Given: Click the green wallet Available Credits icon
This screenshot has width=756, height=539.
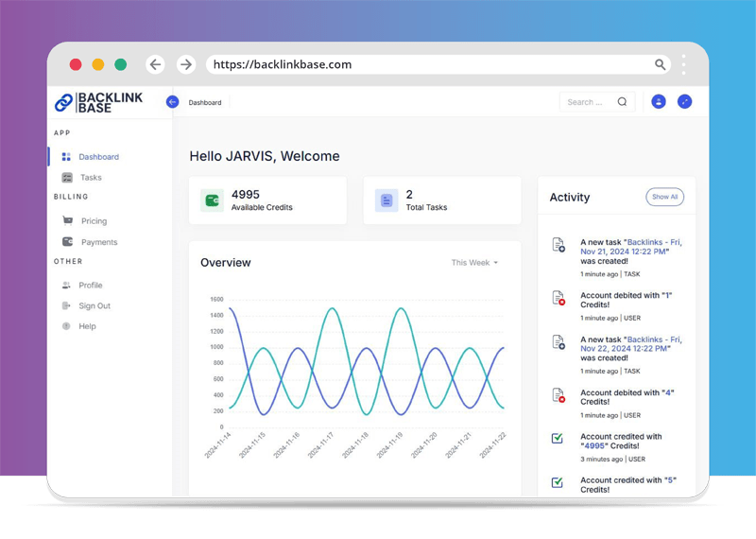Looking at the screenshot, I should click(212, 200).
